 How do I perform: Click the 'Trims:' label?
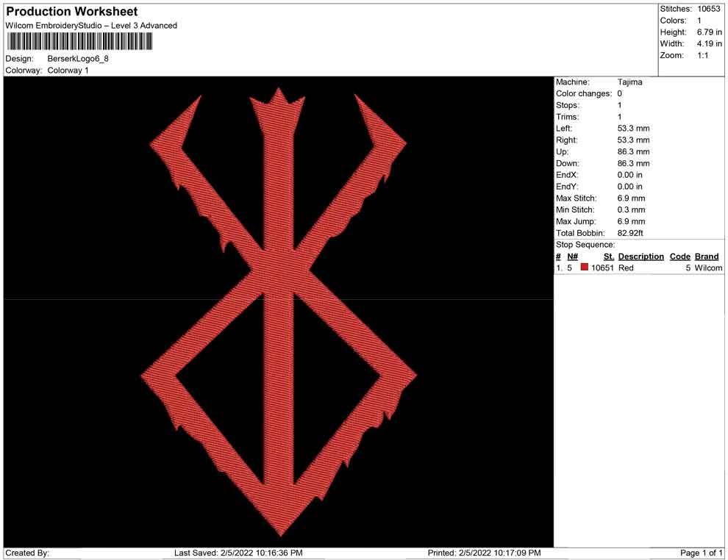(568, 117)
